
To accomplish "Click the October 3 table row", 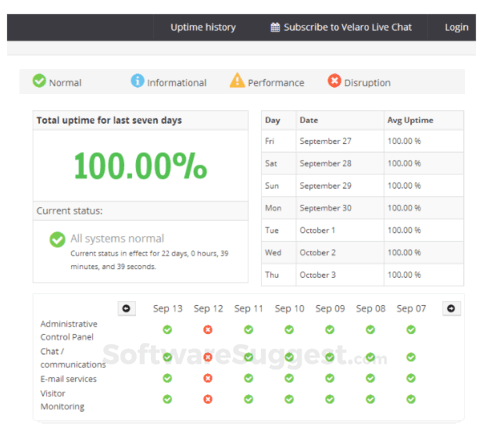I will coord(363,275).
